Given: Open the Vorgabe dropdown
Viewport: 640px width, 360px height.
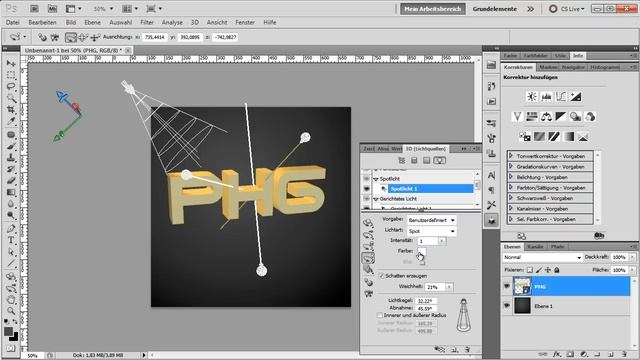Looking at the screenshot, I should (432, 220).
